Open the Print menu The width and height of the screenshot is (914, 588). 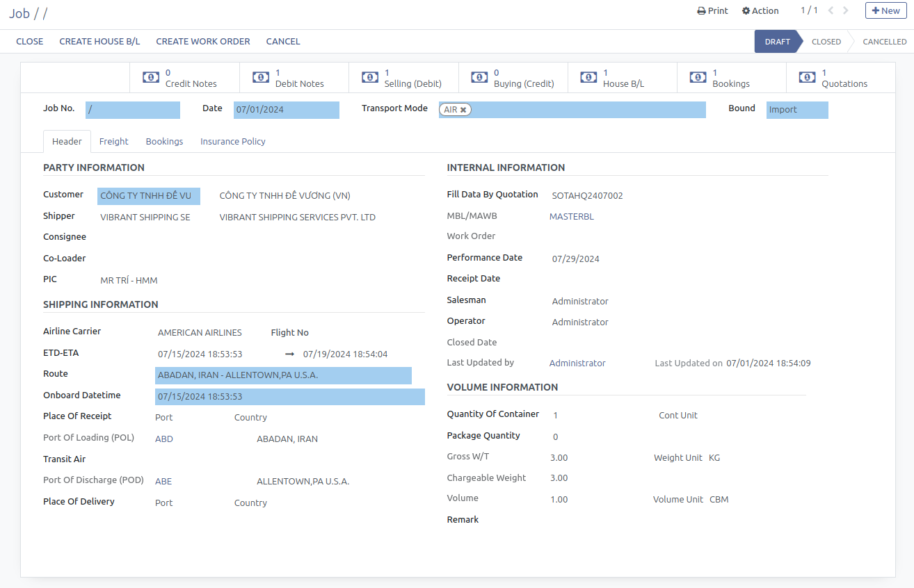712,10
